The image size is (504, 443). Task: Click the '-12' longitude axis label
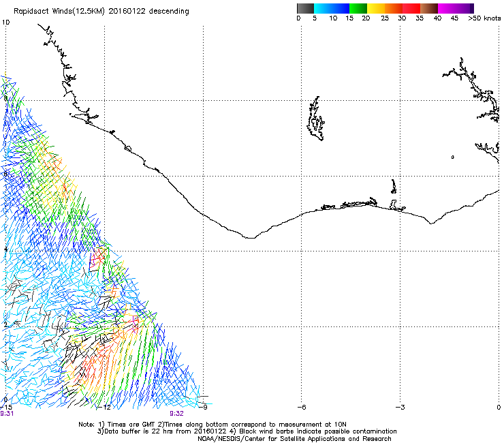pyautogui.click(x=105, y=407)
